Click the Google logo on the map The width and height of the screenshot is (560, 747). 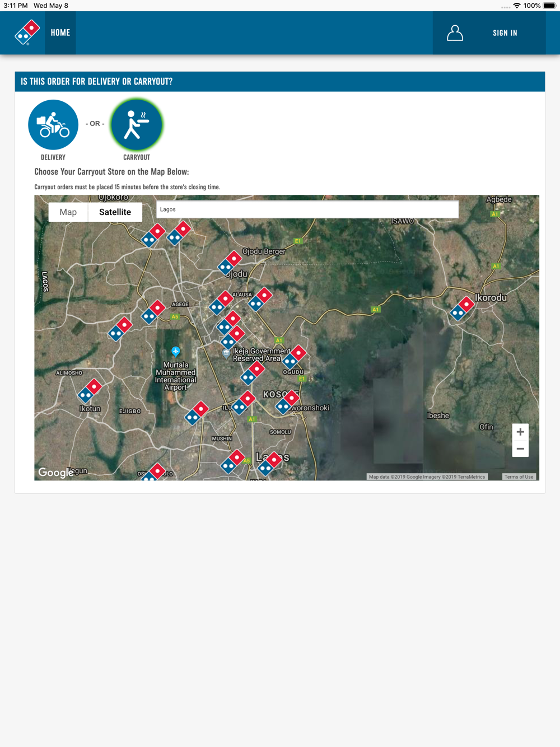click(55, 473)
